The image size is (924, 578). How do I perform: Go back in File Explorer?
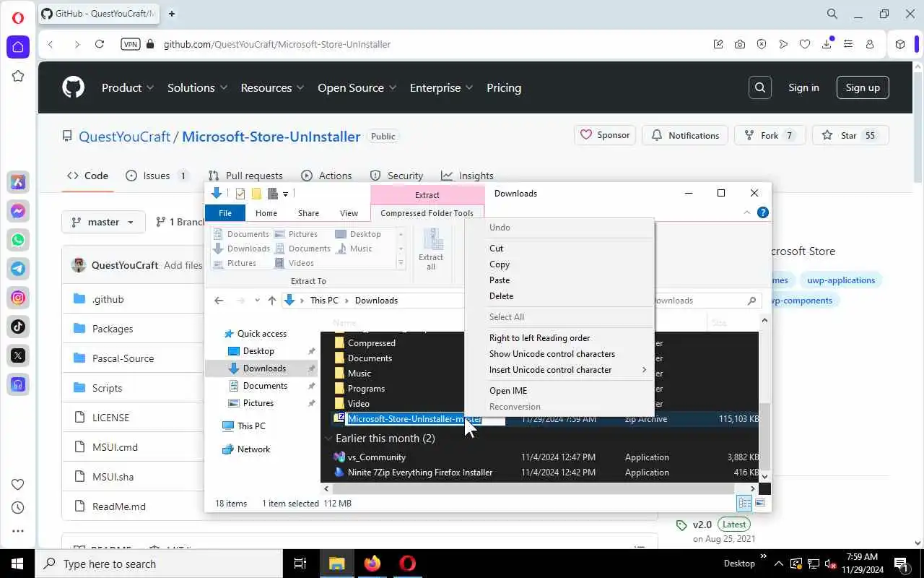coord(219,301)
